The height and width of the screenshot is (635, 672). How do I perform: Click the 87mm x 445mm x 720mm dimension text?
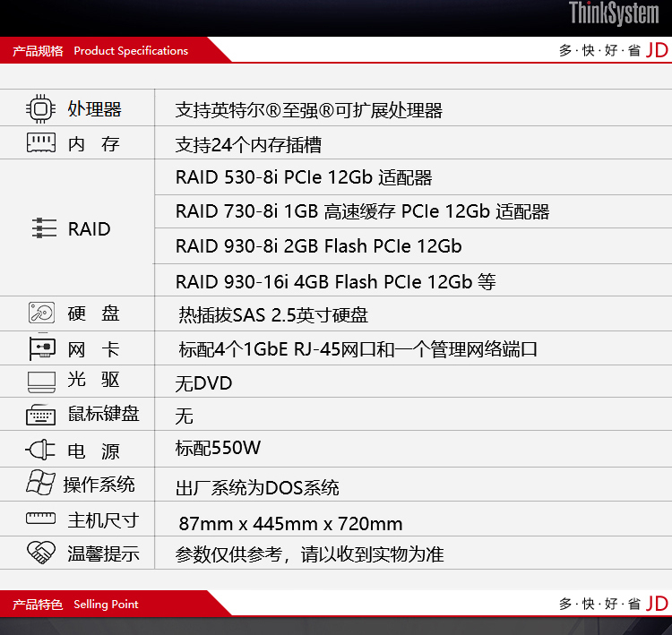(290, 524)
